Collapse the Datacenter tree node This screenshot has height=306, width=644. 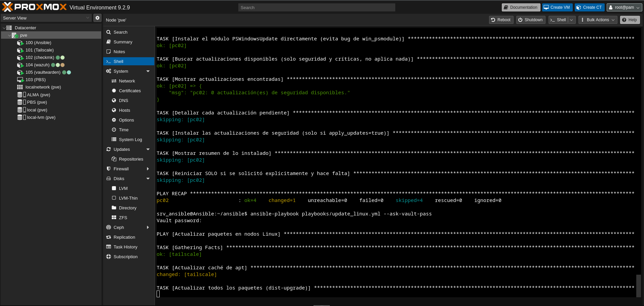4,28
